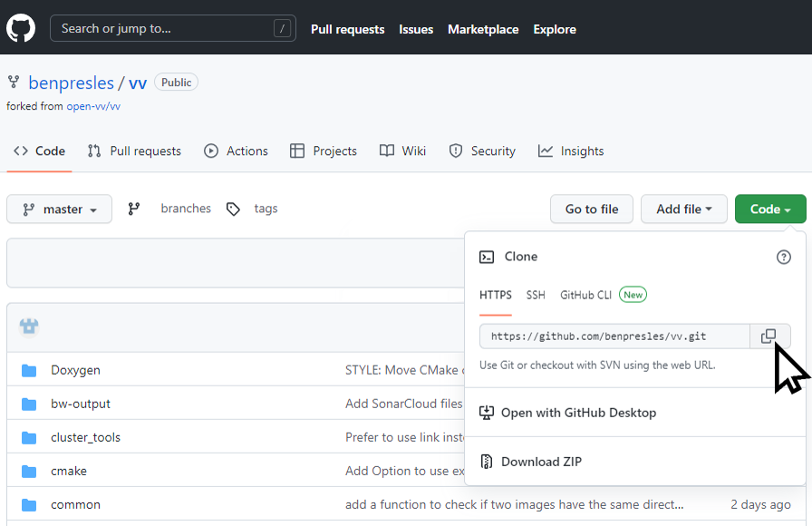
Task: Open the Doxygen folder
Action: (x=75, y=370)
